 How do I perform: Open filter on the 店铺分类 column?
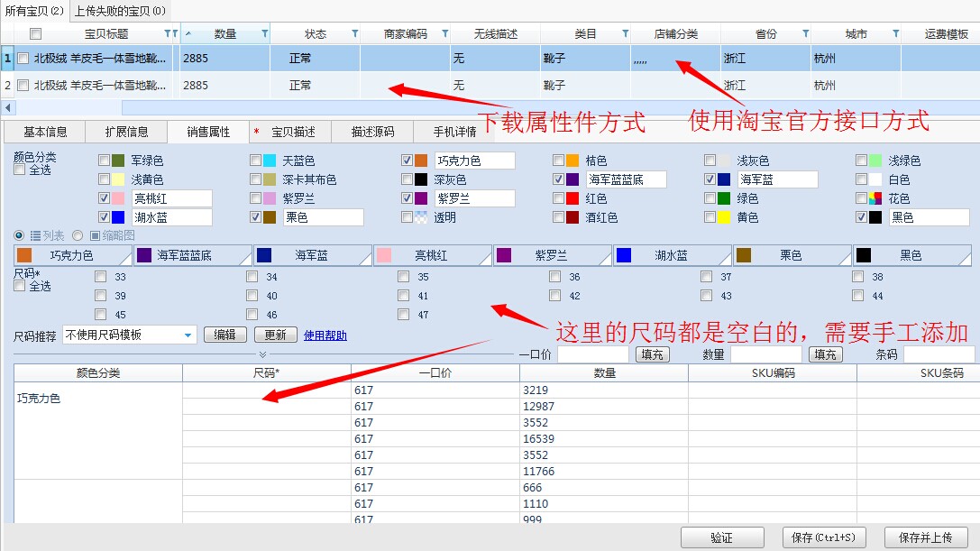click(714, 34)
